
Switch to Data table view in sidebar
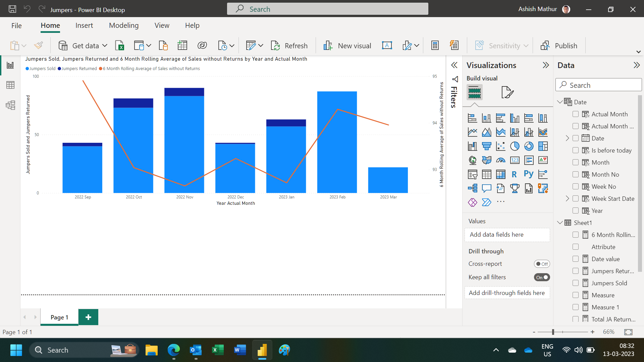click(10, 85)
